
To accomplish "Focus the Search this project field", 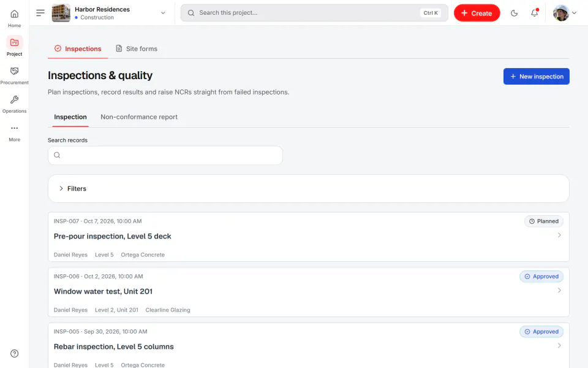I will pyautogui.click(x=314, y=13).
